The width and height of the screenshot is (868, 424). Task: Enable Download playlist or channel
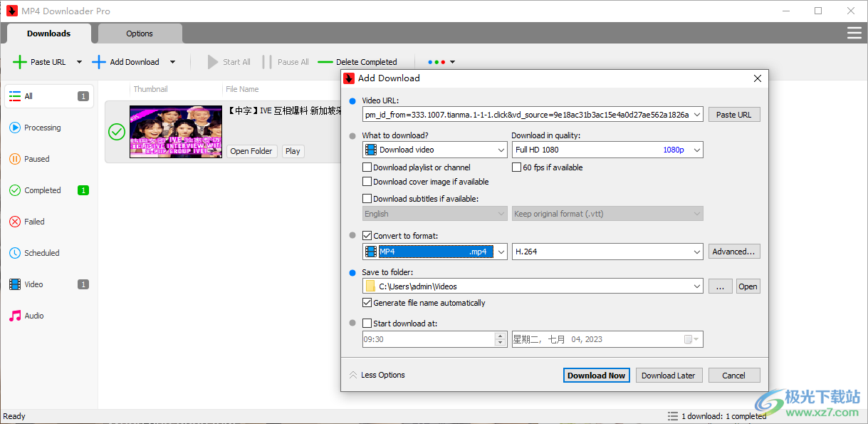pos(367,167)
